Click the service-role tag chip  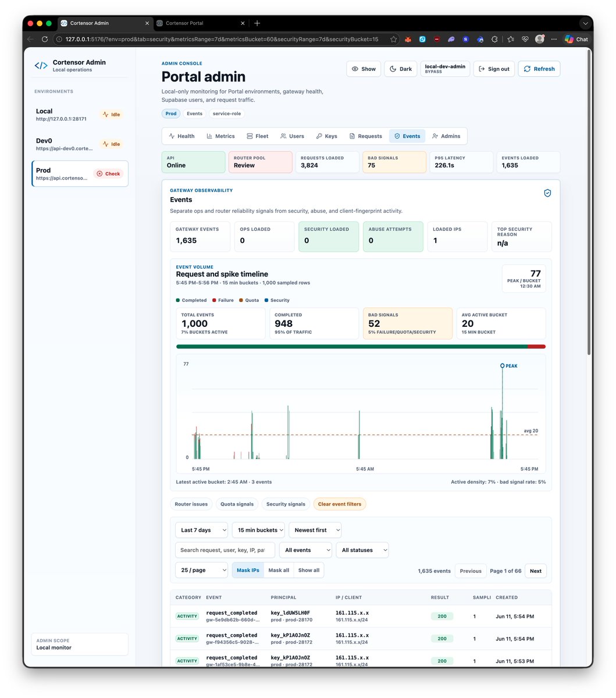[x=227, y=113]
